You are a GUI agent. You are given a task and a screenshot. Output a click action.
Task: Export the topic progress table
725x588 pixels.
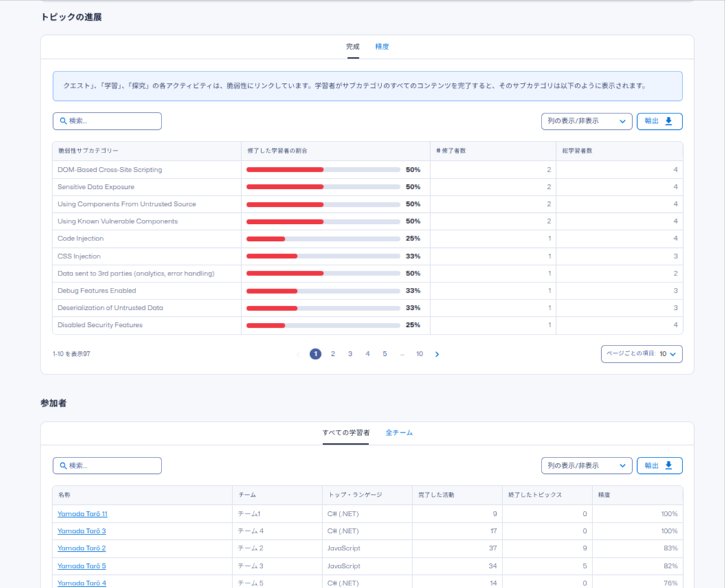pyautogui.click(x=659, y=121)
